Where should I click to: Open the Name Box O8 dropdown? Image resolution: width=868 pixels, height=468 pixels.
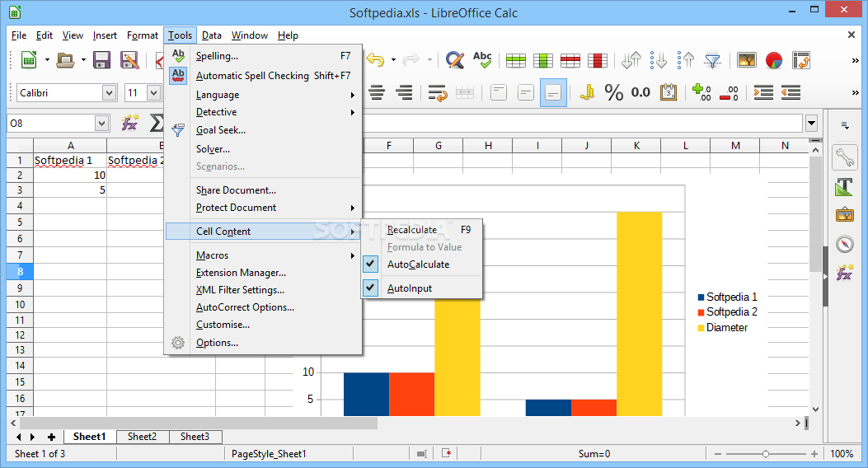coord(101,124)
